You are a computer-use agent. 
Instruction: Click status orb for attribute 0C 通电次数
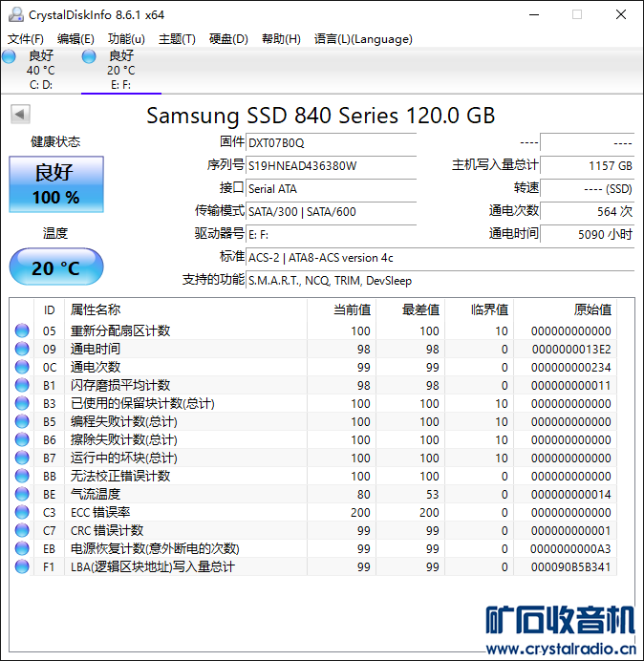tap(22, 367)
